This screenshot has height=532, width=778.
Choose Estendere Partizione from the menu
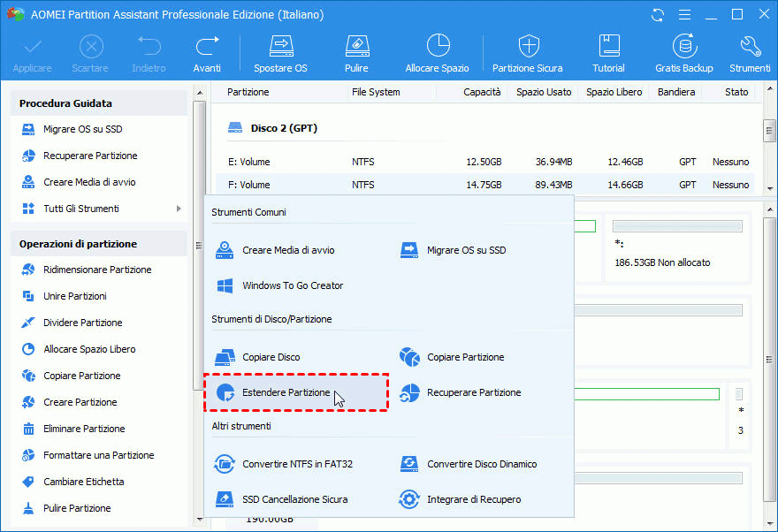tap(286, 392)
